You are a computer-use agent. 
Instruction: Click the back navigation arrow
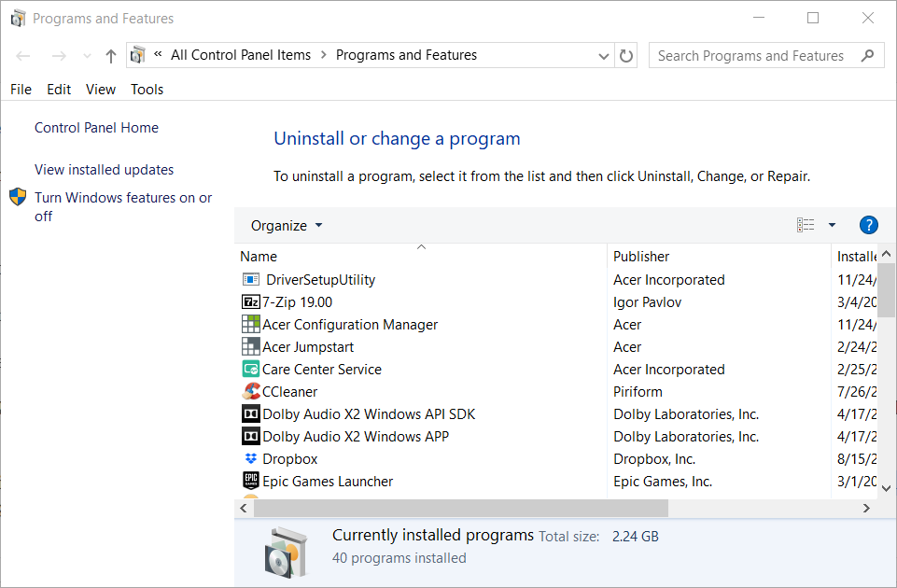tap(23, 56)
